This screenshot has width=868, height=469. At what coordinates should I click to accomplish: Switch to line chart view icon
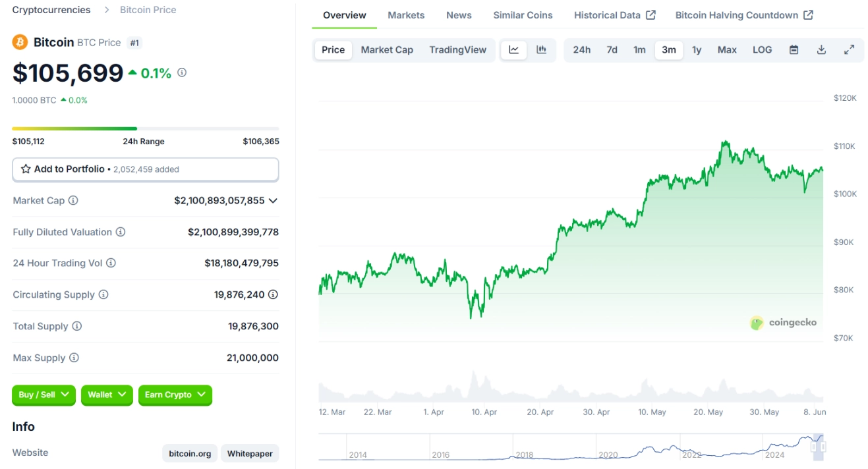pyautogui.click(x=514, y=50)
